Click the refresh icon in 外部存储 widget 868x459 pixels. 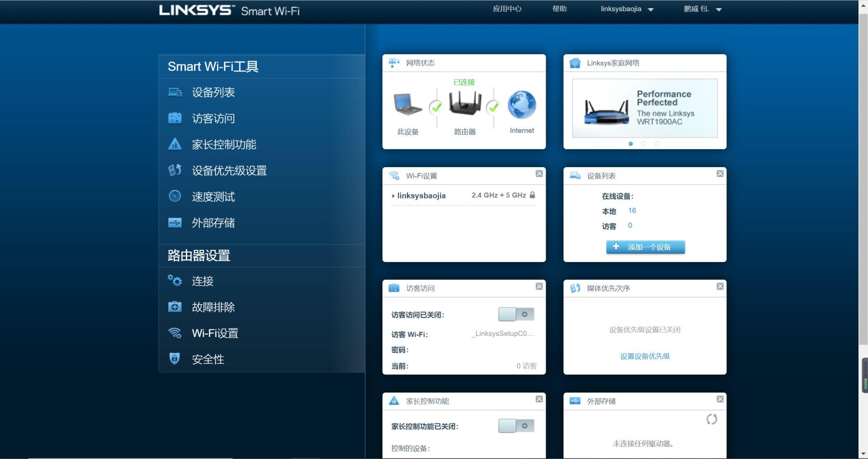[x=712, y=419]
